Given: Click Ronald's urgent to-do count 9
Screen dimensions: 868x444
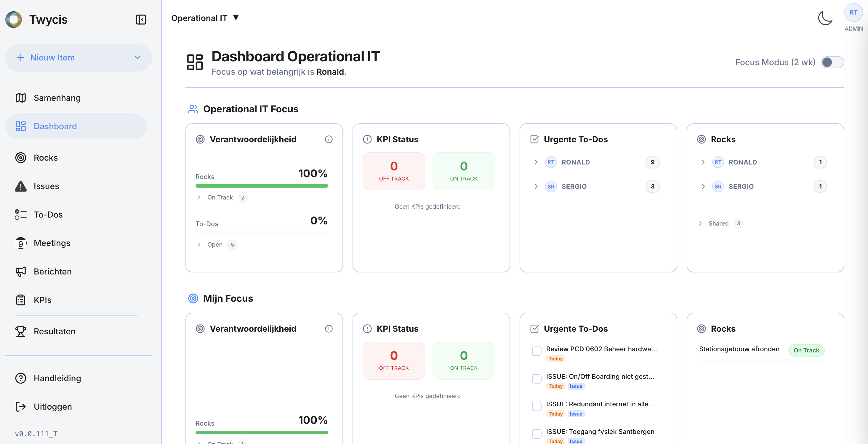Looking at the screenshot, I should coord(652,162).
